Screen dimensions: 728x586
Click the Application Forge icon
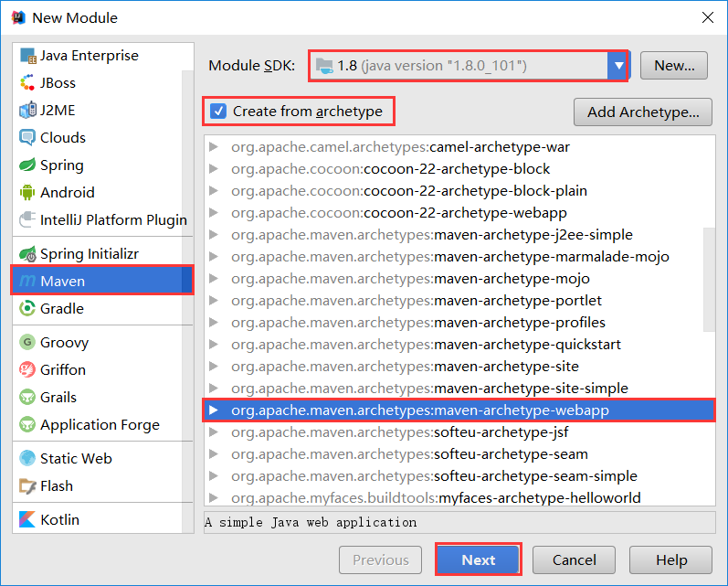[27, 425]
